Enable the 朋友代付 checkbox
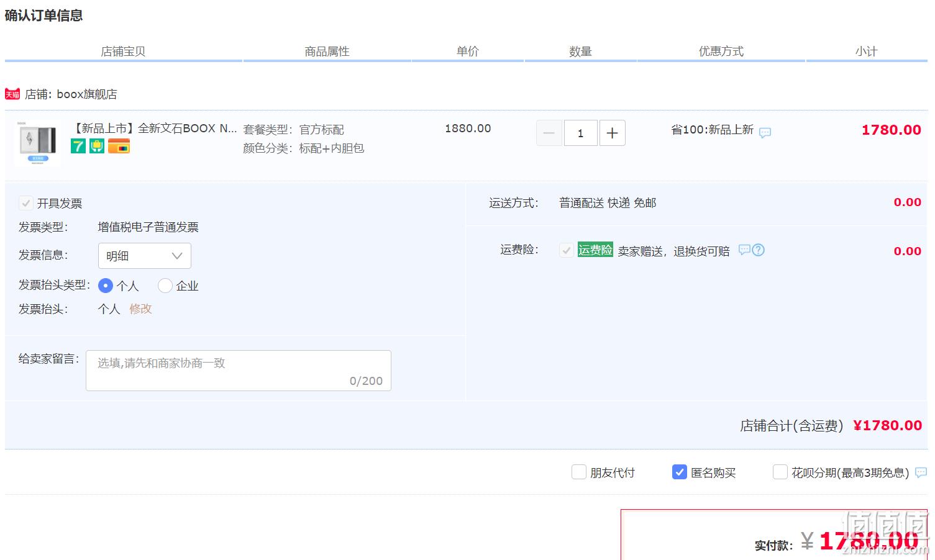Viewport: 935px width, 560px height. pyautogui.click(x=579, y=472)
